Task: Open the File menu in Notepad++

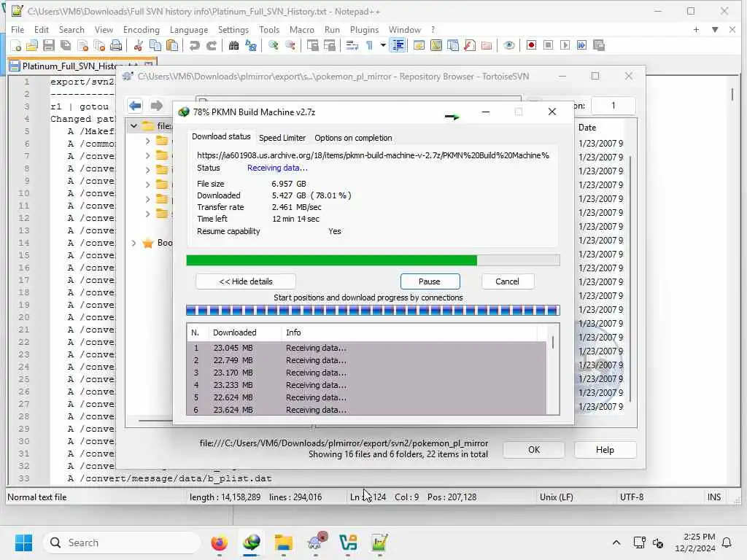Action: [18, 29]
